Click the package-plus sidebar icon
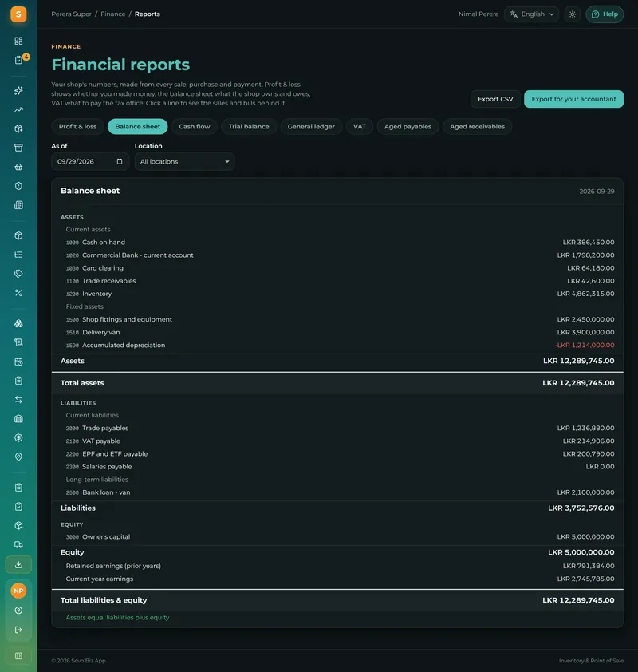 [18, 128]
